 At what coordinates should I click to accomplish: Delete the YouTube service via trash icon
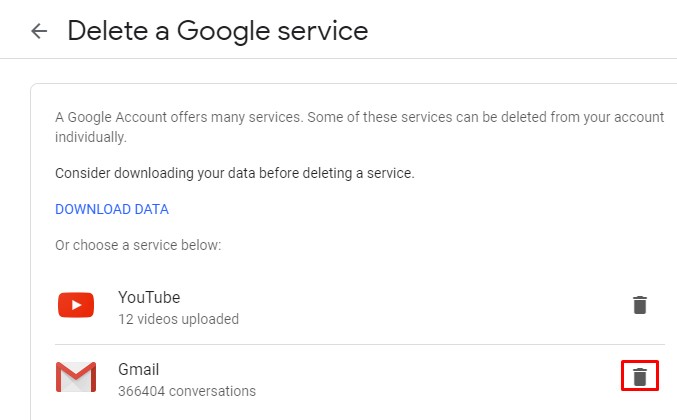pyautogui.click(x=640, y=305)
